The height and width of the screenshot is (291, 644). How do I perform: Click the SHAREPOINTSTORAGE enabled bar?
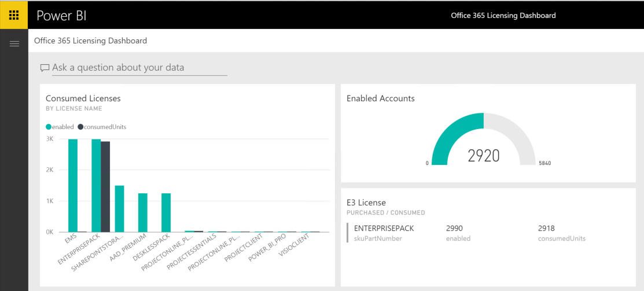[119, 208]
